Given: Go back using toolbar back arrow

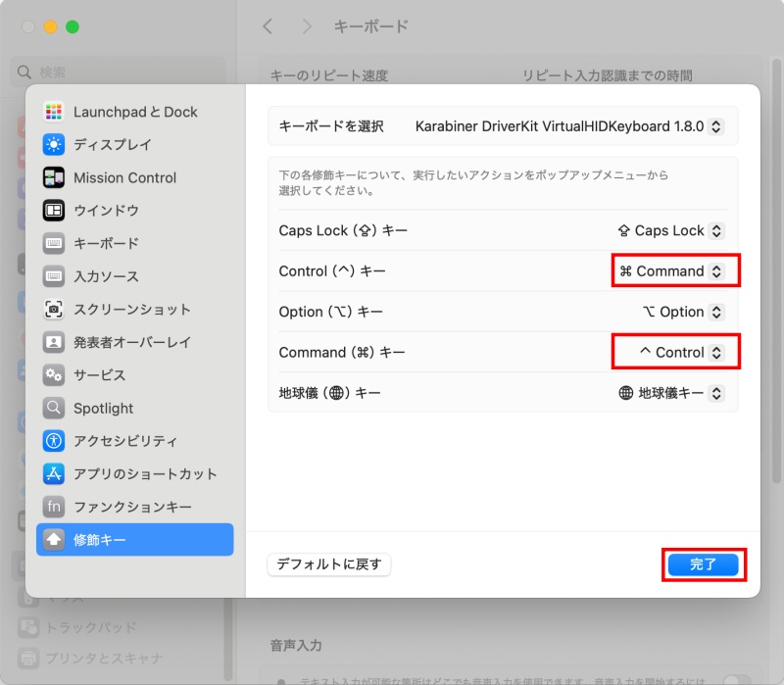Looking at the screenshot, I should tap(268, 26).
